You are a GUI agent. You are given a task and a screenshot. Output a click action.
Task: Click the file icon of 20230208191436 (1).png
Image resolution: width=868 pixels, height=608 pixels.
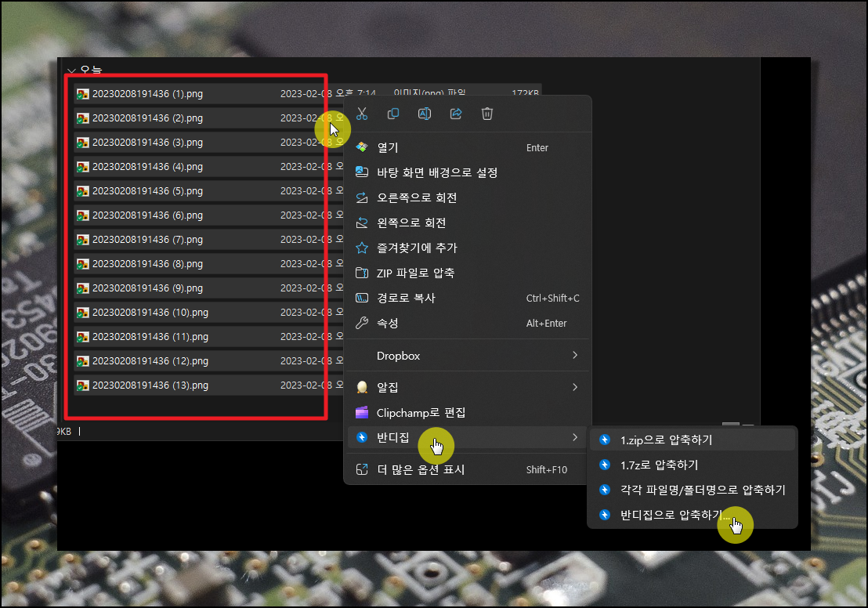point(83,94)
